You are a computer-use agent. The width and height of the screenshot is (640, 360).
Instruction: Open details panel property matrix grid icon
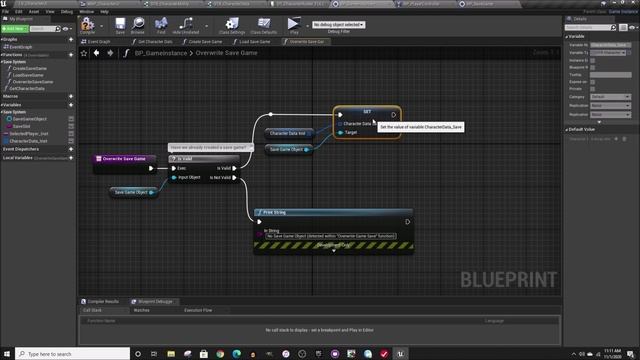[623, 27]
